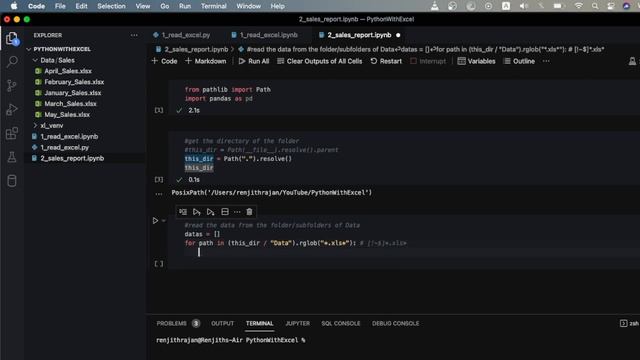
Task: Open the Selection menu
Action: tap(111, 6)
